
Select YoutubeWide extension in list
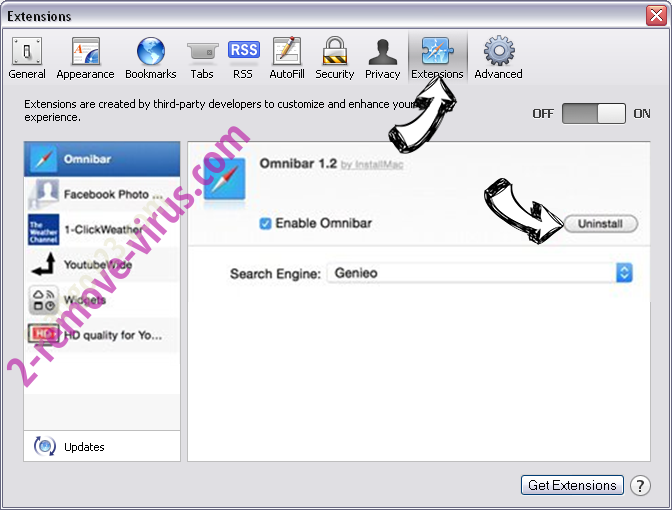pyautogui.click(x=102, y=264)
